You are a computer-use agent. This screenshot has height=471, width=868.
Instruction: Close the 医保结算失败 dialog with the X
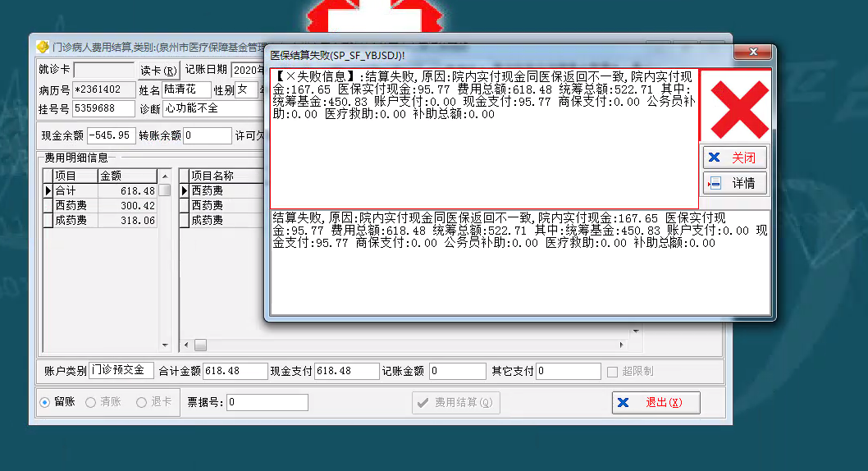752,52
